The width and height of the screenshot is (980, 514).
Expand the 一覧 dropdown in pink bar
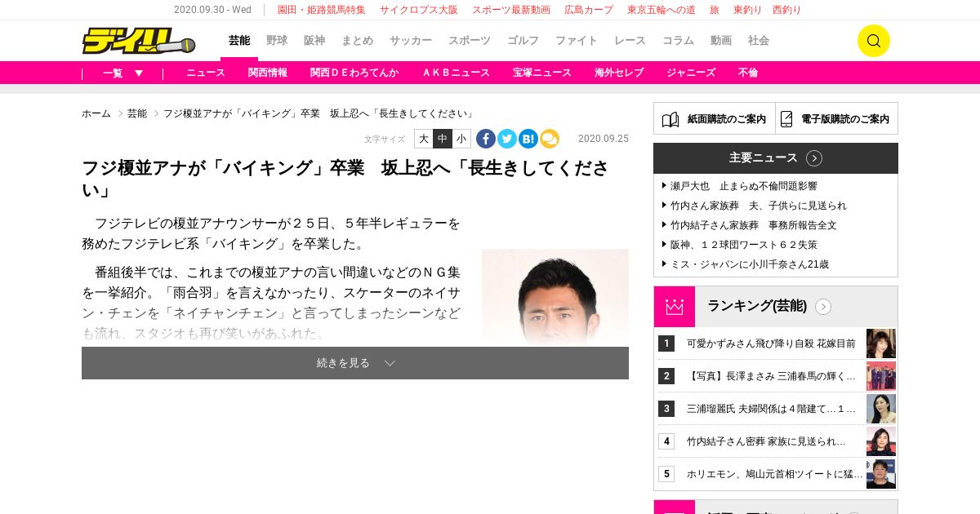pos(123,73)
